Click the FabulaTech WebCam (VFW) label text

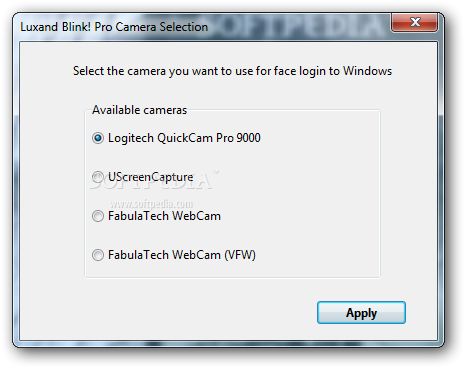click(182, 255)
